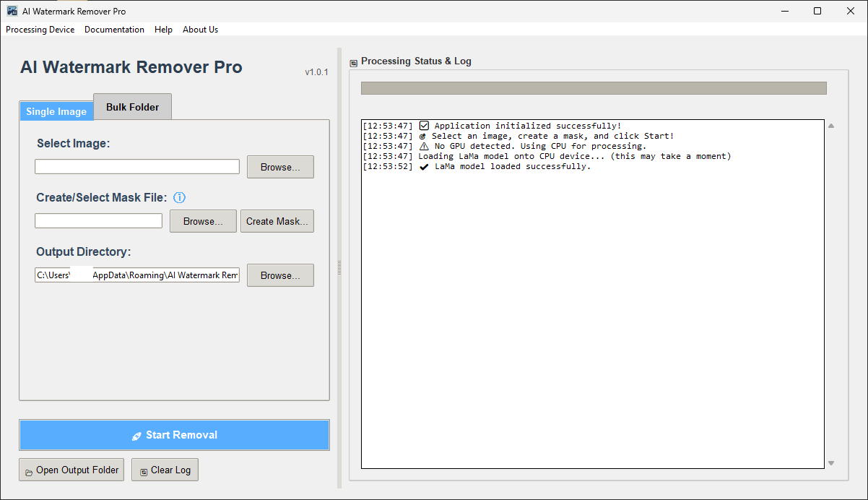The image size is (868, 500).
Task: Click the mask file path input field
Action: 98,221
